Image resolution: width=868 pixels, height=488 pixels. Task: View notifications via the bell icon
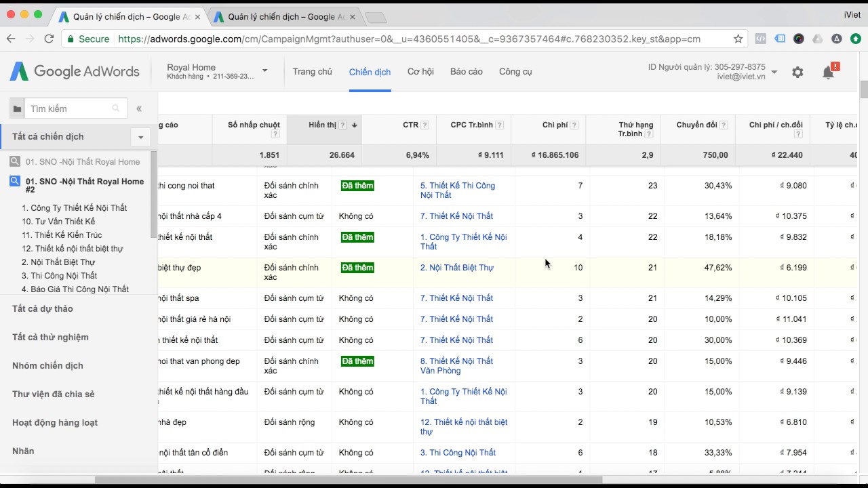[x=829, y=72]
